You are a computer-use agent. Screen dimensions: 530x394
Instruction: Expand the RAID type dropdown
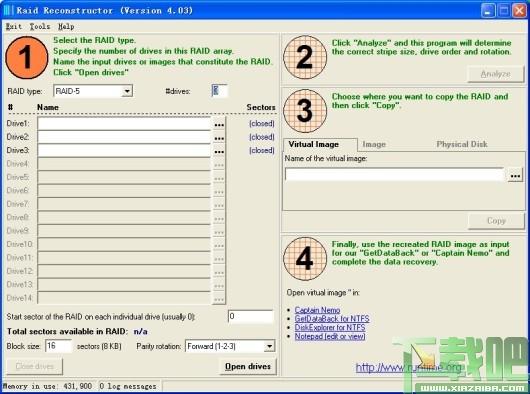(x=127, y=91)
